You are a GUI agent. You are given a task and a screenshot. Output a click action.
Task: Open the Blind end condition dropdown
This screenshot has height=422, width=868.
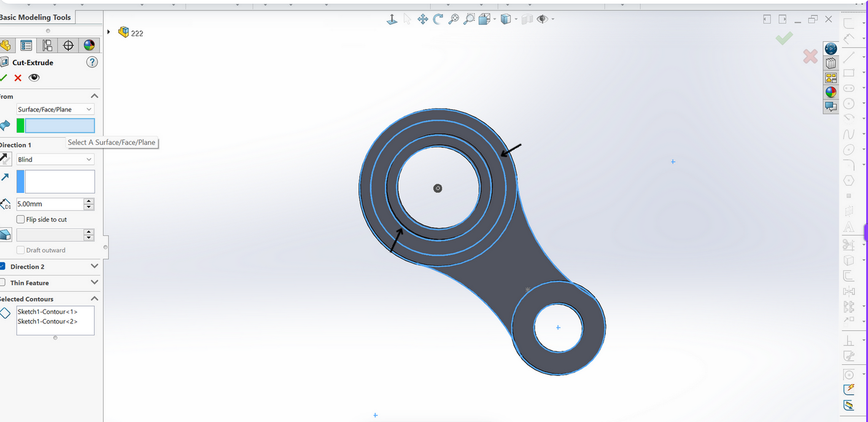(x=55, y=159)
